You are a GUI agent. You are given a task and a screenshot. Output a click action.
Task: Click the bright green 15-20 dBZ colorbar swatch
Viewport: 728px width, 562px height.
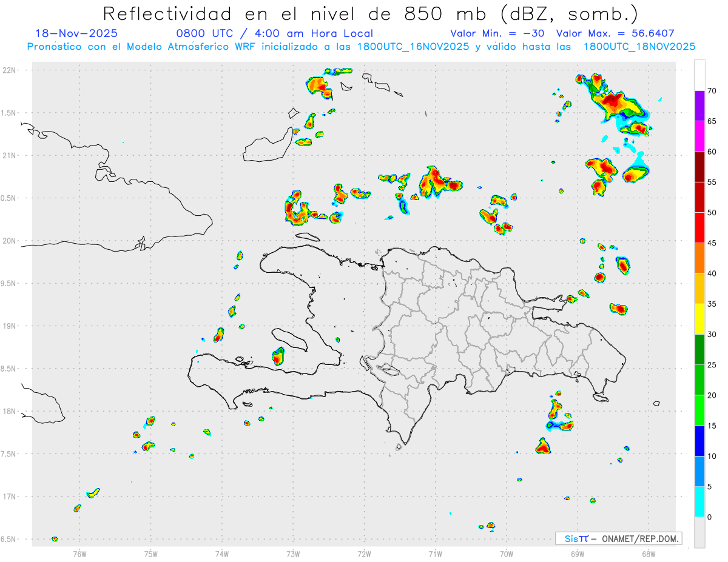[x=699, y=410]
